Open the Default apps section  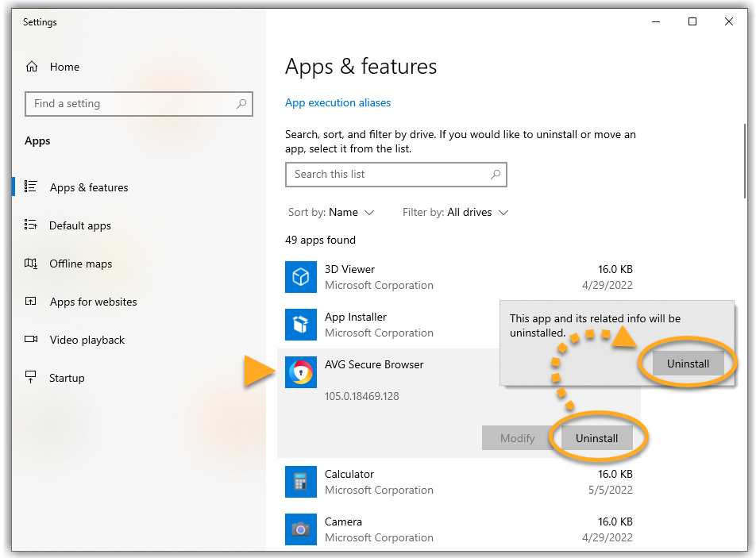(79, 225)
